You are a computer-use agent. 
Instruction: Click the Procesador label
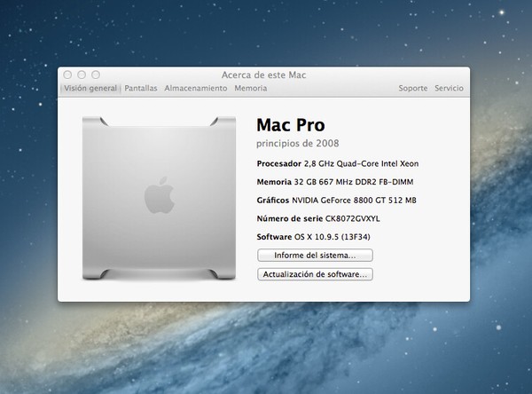tap(279, 163)
